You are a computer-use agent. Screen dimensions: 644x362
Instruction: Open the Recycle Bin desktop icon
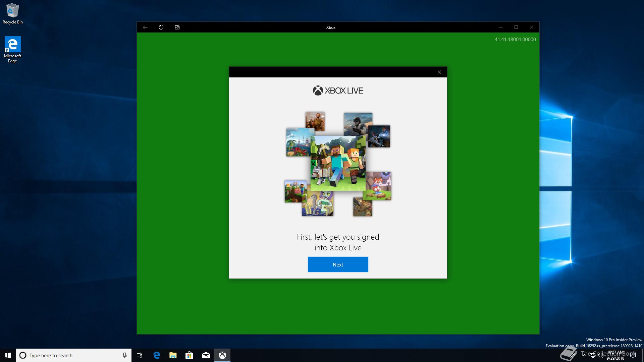coord(13,14)
